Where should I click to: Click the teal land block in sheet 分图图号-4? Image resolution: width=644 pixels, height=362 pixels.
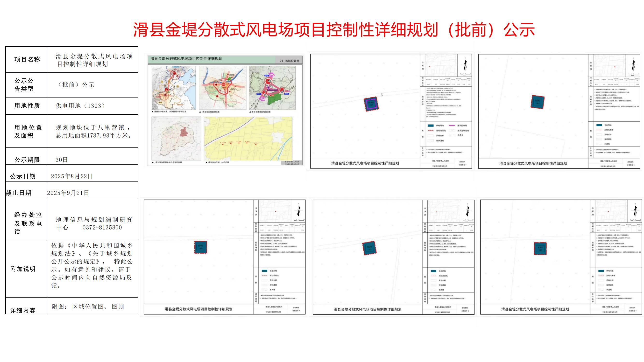click(x=200, y=247)
